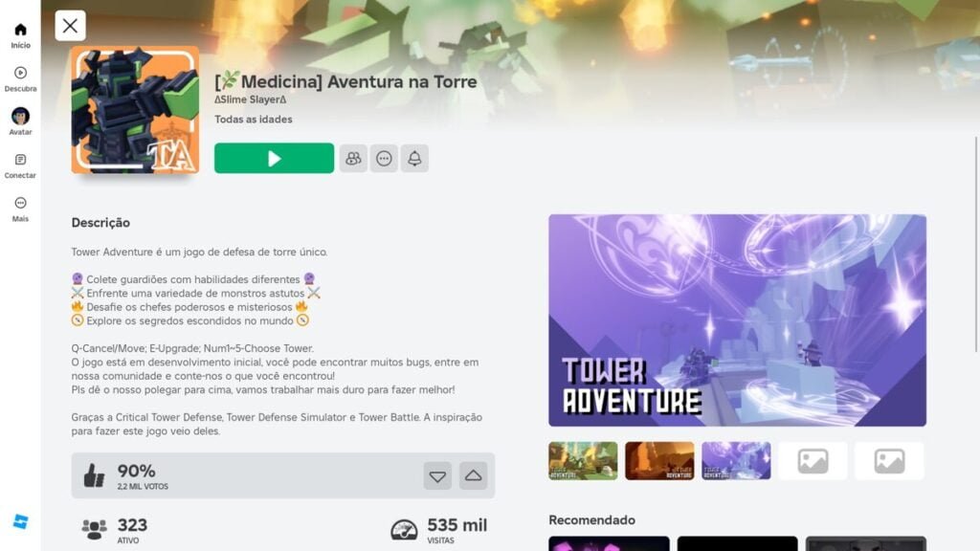
Task: Click the page vertical scrollbar
Action: pos(975,244)
